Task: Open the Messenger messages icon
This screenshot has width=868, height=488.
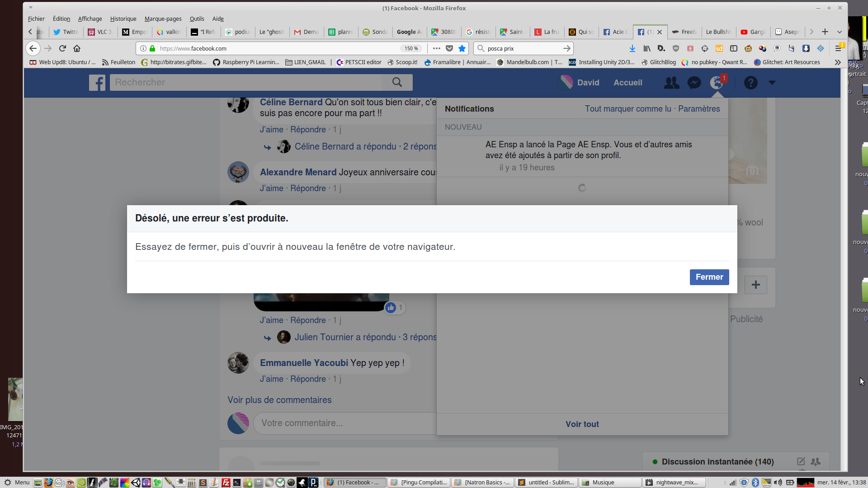Action: [x=694, y=83]
